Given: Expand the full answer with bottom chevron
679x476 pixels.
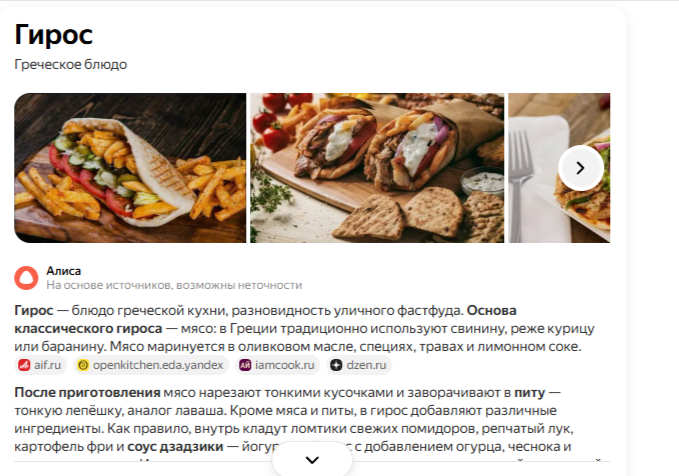Looking at the screenshot, I should click(312, 459).
